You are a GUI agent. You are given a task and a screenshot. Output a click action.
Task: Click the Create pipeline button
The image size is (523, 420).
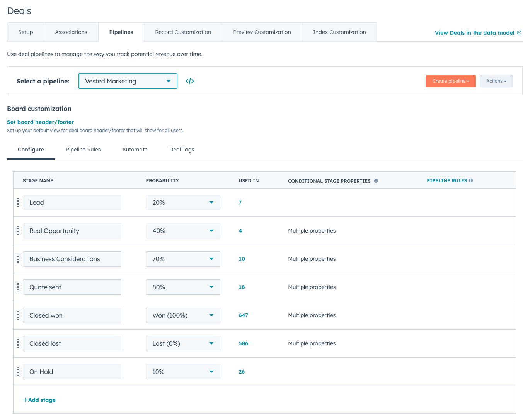451,81
